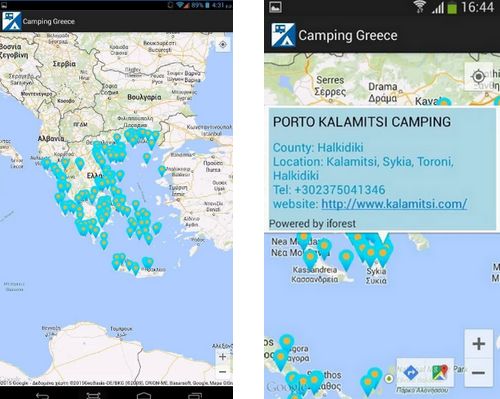Zoom out using left map minus button
Image resolution: width=500 pixels, height=399 pixels.
[222, 371]
